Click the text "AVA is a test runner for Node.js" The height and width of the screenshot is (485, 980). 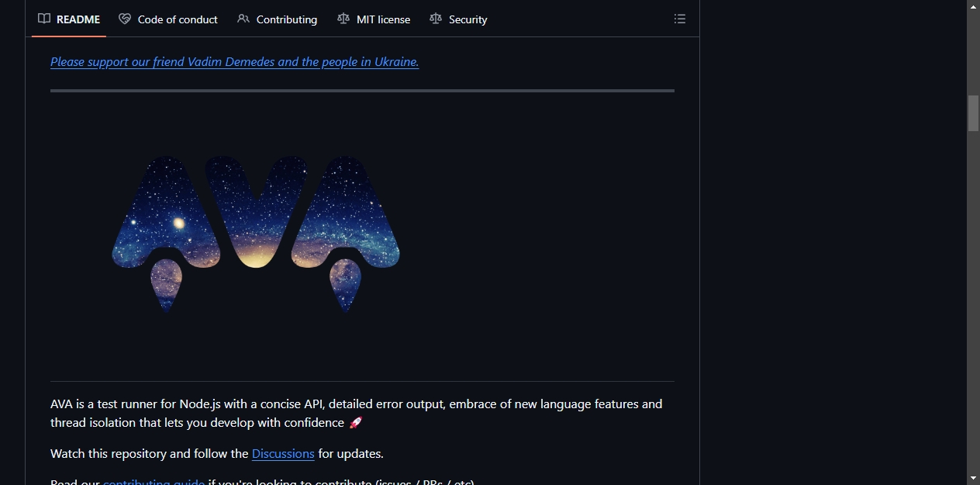137,404
